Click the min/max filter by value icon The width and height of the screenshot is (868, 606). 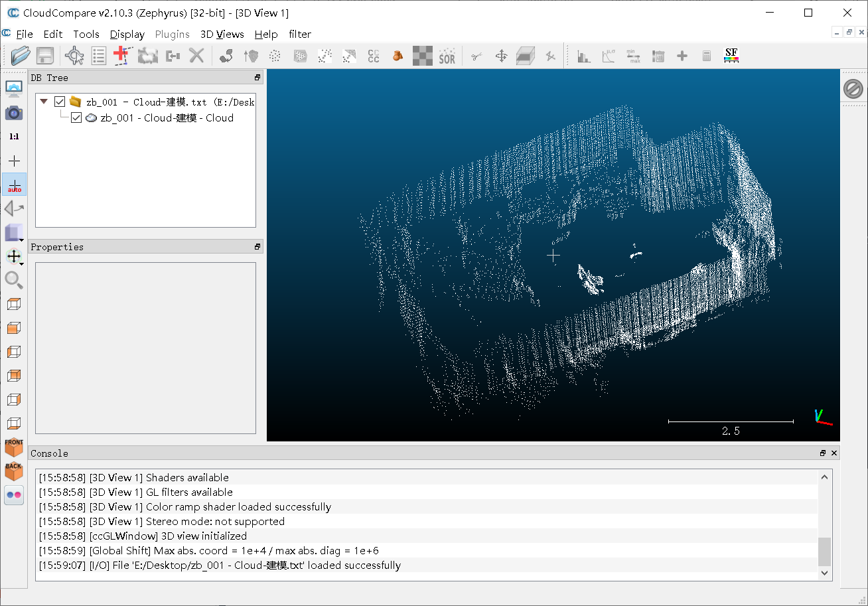point(633,56)
